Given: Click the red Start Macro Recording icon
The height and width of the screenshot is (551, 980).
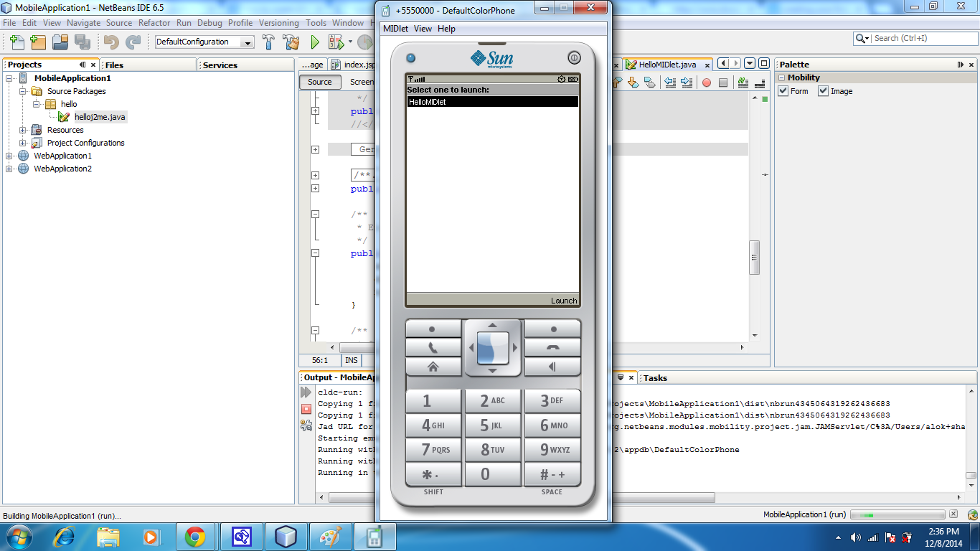Looking at the screenshot, I should 706,83.
